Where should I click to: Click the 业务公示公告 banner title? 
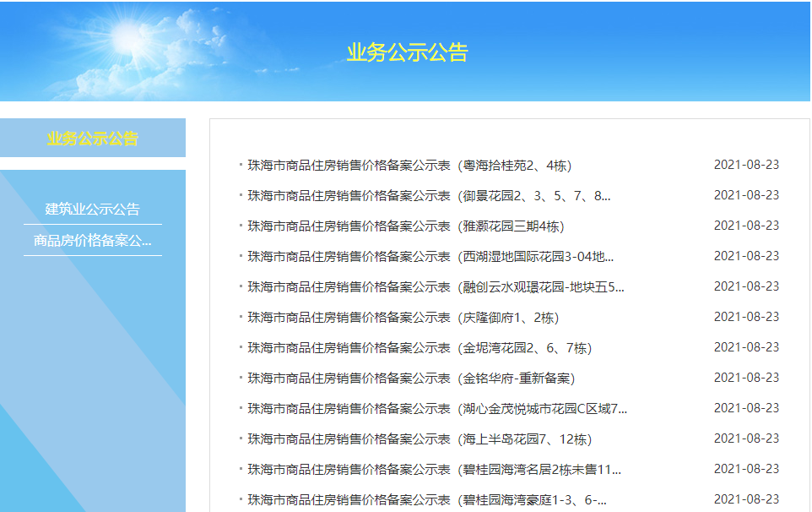(x=407, y=52)
